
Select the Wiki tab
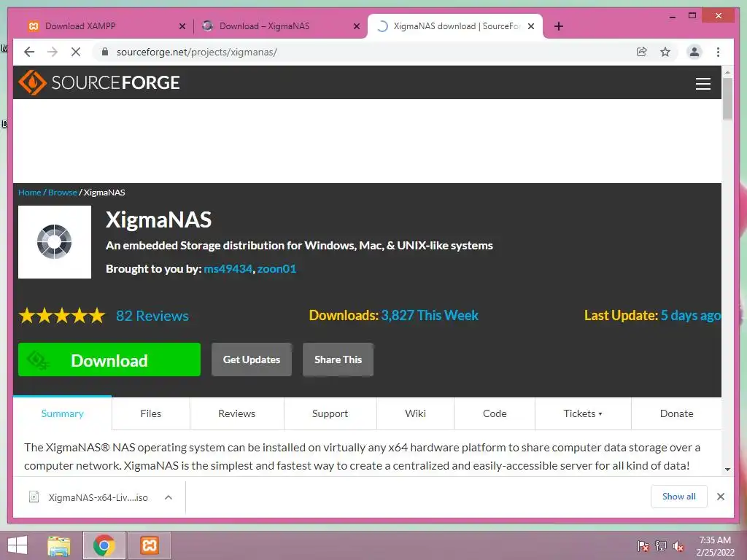tap(415, 413)
